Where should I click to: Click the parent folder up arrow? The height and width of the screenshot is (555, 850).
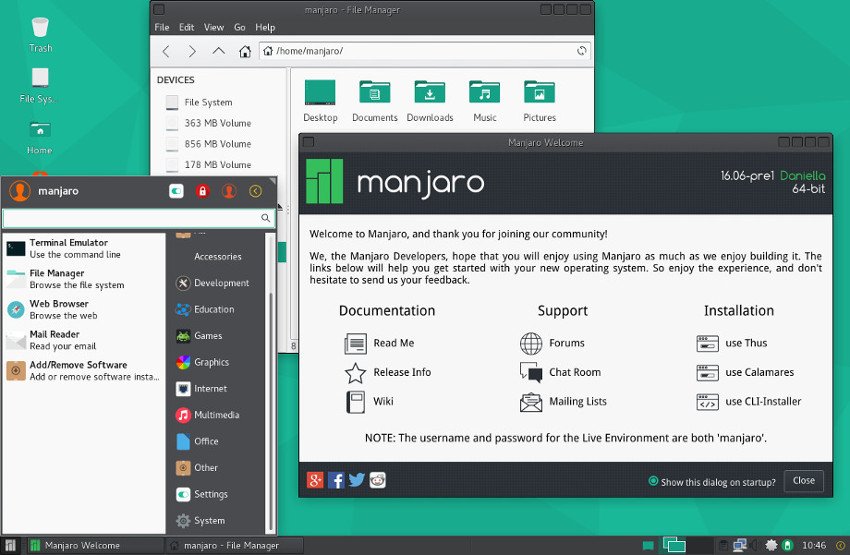coord(218,51)
